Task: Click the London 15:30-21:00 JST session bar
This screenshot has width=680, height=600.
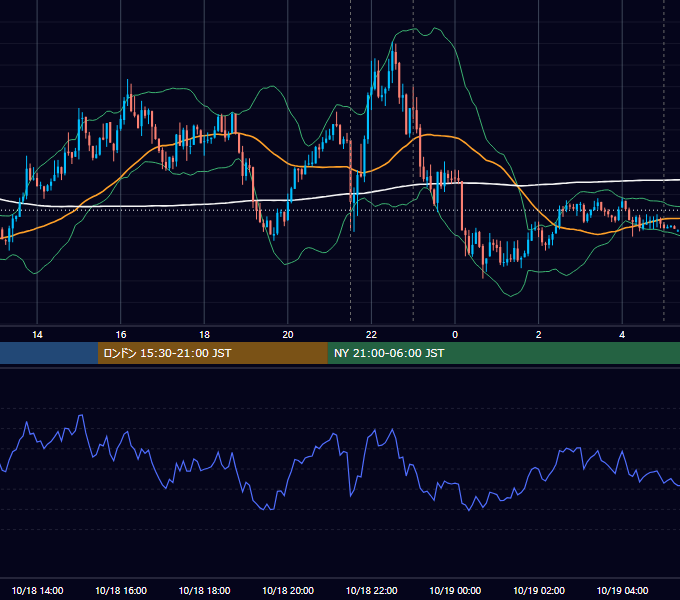Action: 212,353
